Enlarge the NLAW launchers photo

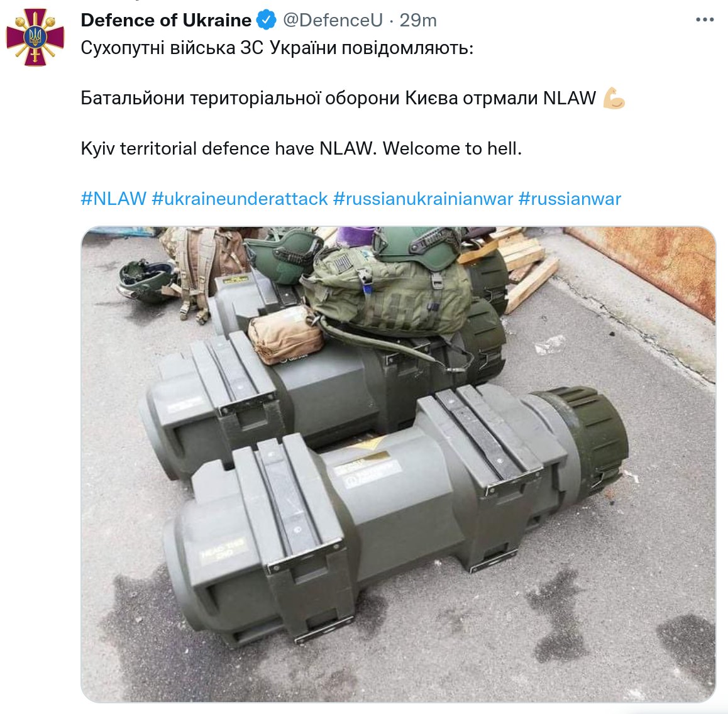tap(399, 464)
